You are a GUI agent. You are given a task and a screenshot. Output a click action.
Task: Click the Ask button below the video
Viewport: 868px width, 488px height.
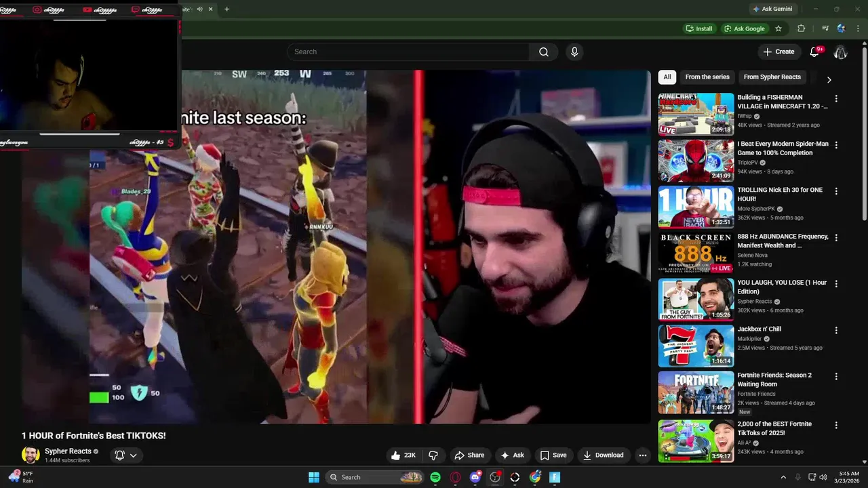tap(512, 455)
